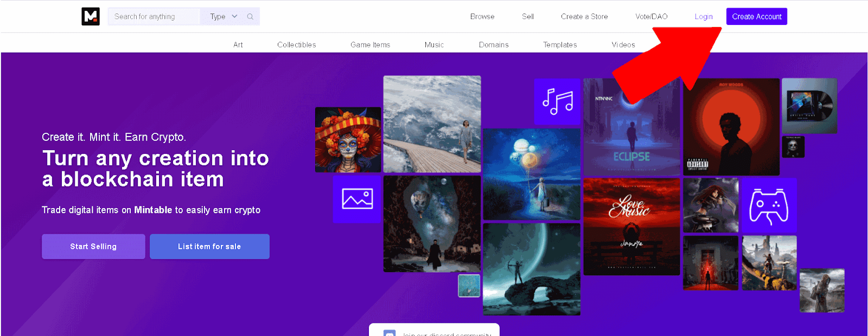Open the Sell menu item
Screen dimensions: 868x336
pos(528,16)
